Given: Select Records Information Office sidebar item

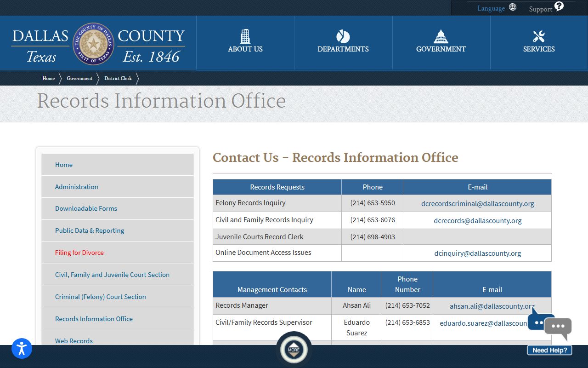Looking at the screenshot, I should click(x=118, y=319).
